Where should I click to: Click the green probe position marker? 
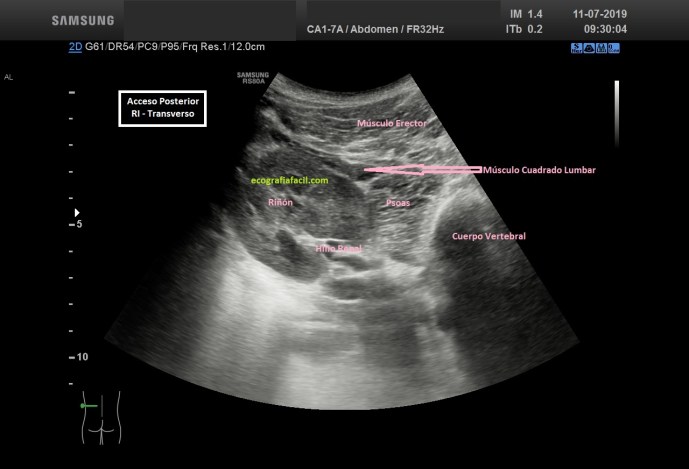click(x=88, y=406)
